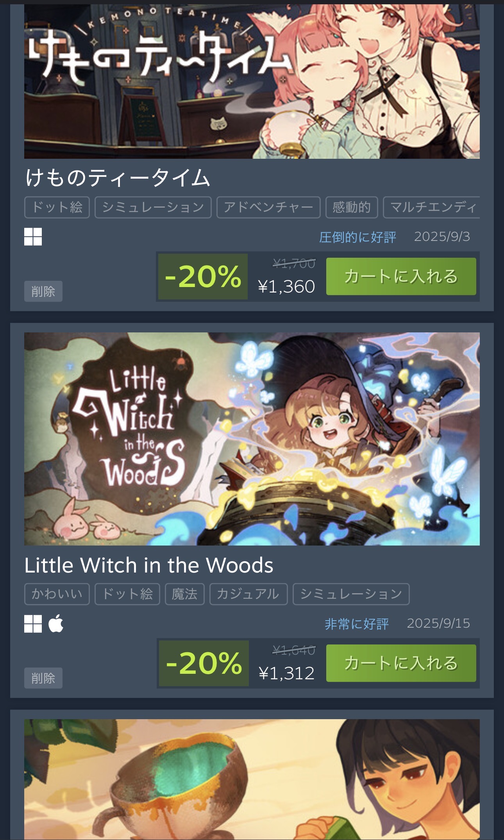Click the Apple macOS icon for Little Witch
Image resolution: width=504 pixels, height=840 pixels.
click(x=56, y=623)
